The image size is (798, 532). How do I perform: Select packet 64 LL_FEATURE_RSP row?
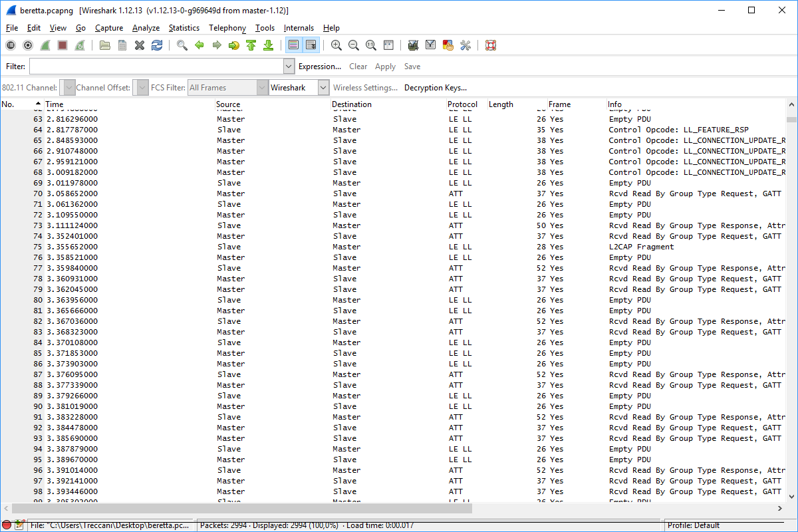pyautogui.click(x=393, y=130)
